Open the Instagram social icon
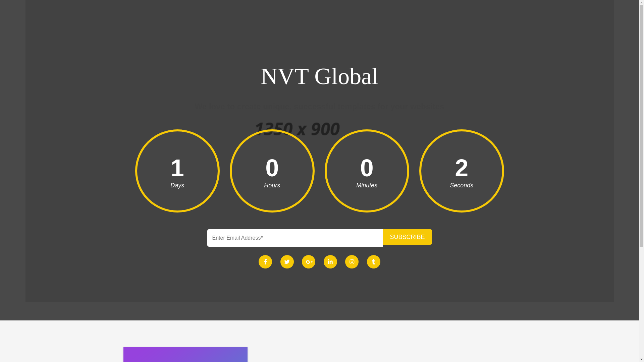Screen dimensions: 644x362 click(x=352, y=262)
